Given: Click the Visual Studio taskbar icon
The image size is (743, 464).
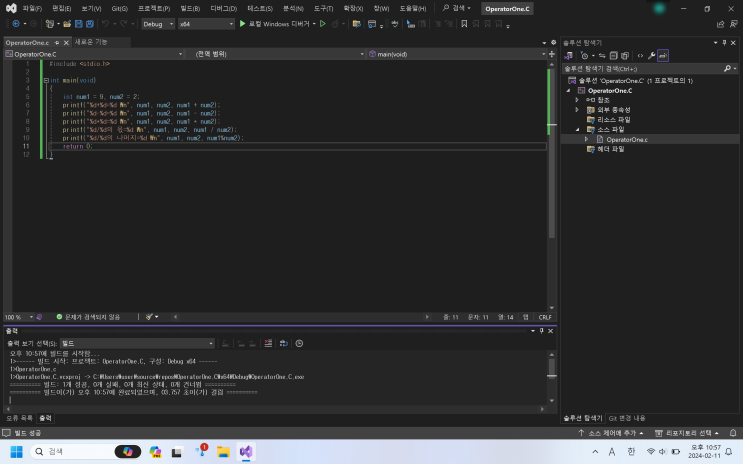Looking at the screenshot, I should pyautogui.click(x=246, y=452).
